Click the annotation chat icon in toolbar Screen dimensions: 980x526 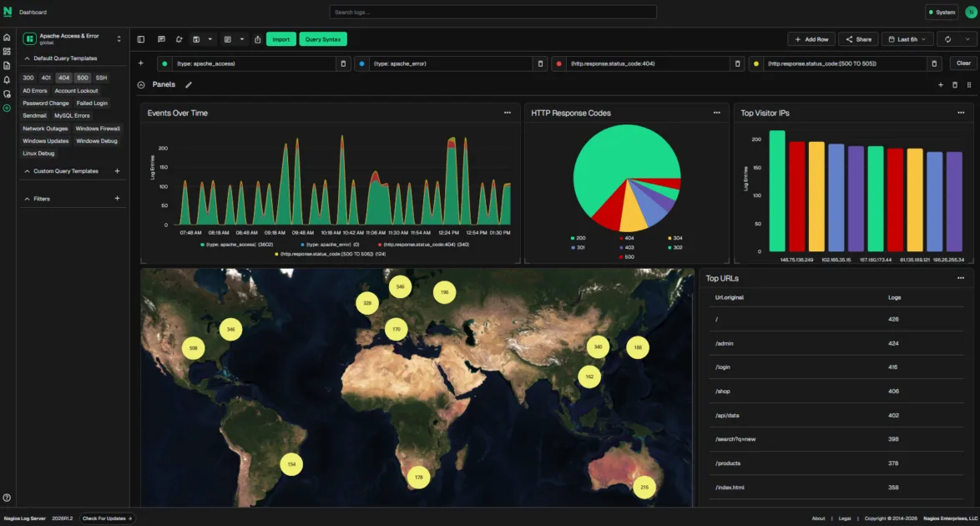click(x=162, y=39)
